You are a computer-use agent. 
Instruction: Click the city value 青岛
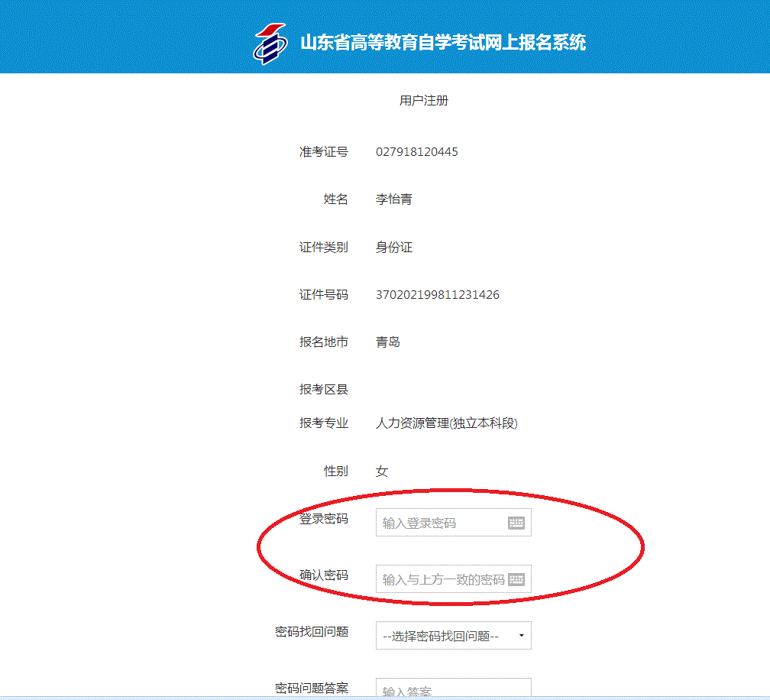pyautogui.click(x=387, y=342)
